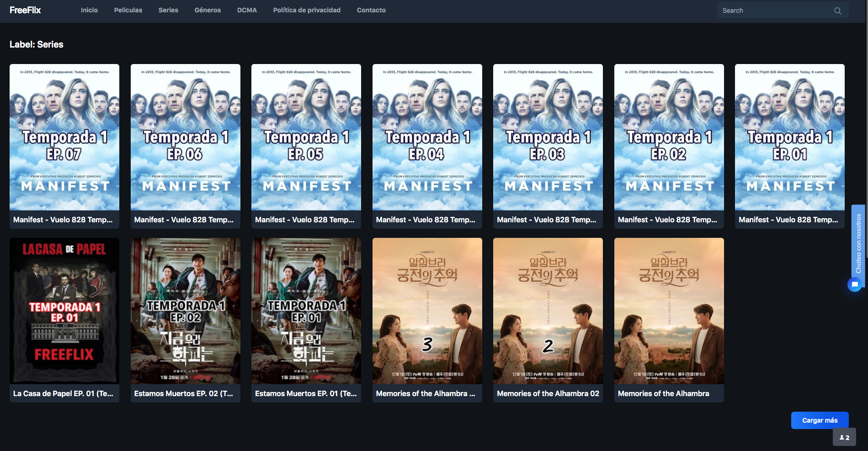Open Memories of the Alhambra 3 poster
The width and height of the screenshot is (868, 451).
[427, 311]
